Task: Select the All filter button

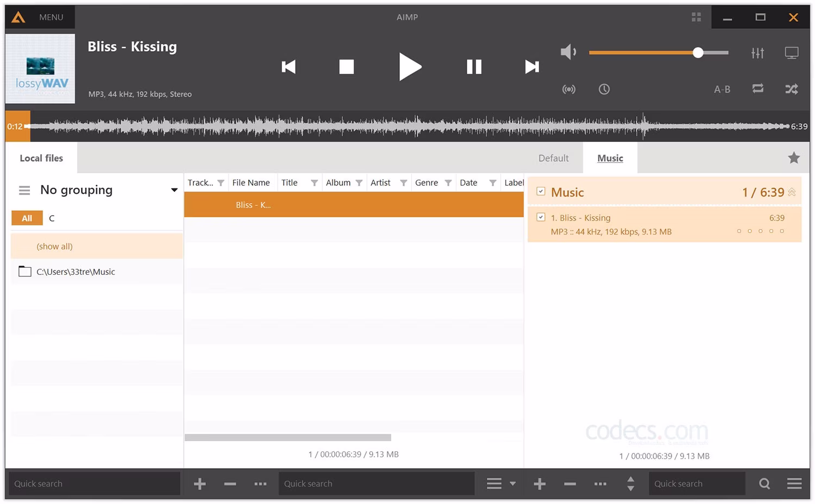Action: coord(27,218)
